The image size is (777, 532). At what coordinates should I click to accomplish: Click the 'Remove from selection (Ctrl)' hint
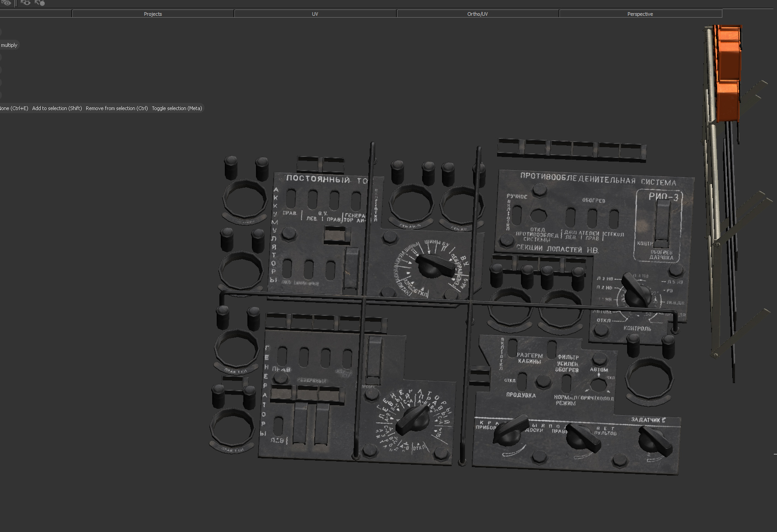point(116,108)
